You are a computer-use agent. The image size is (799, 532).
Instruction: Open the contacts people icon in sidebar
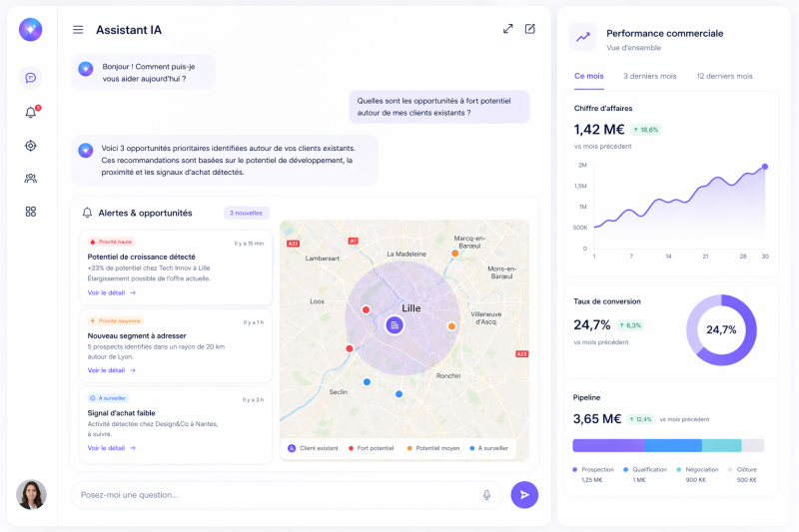click(x=31, y=179)
